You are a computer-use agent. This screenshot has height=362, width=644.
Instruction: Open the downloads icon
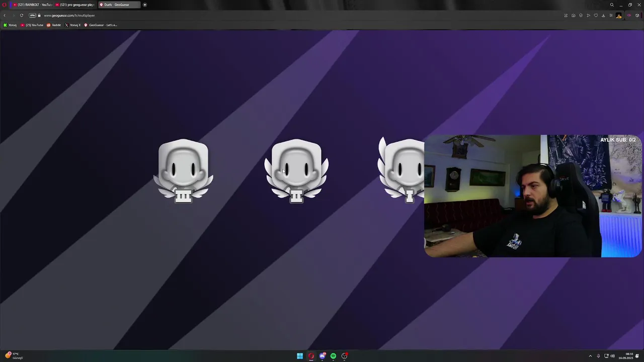point(603,15)
